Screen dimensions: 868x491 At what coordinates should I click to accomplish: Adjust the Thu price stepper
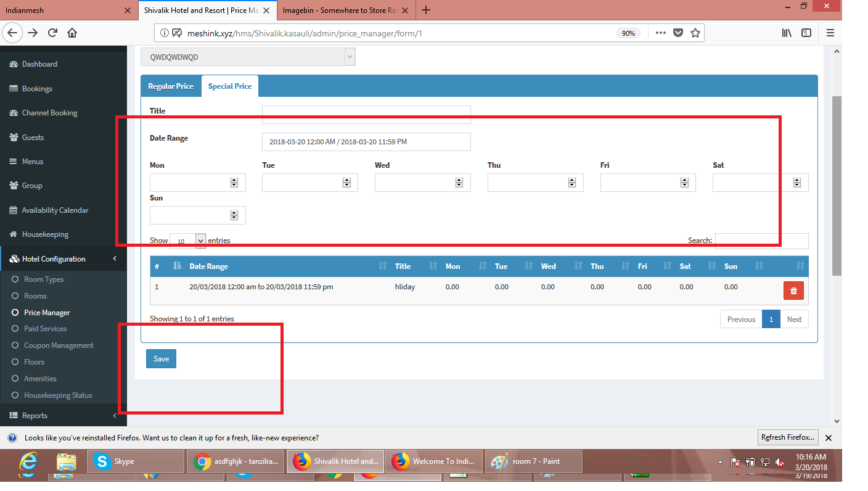point(572,183)
